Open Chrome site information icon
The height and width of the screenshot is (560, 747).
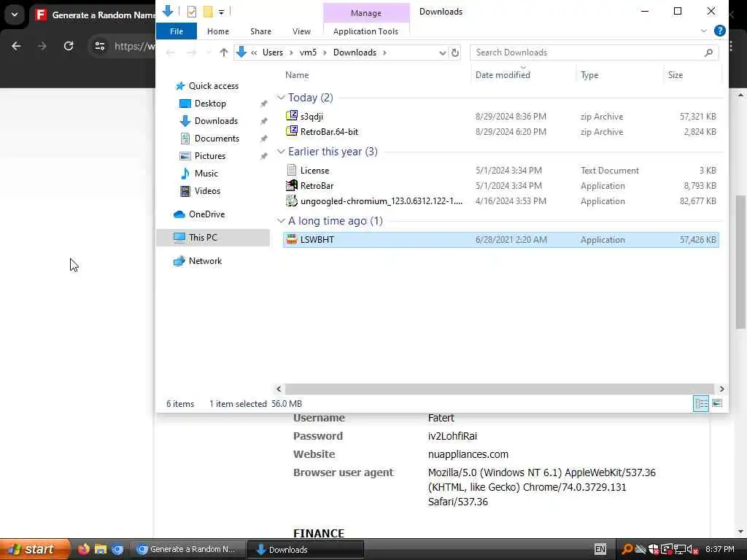[x=99, y=46]
